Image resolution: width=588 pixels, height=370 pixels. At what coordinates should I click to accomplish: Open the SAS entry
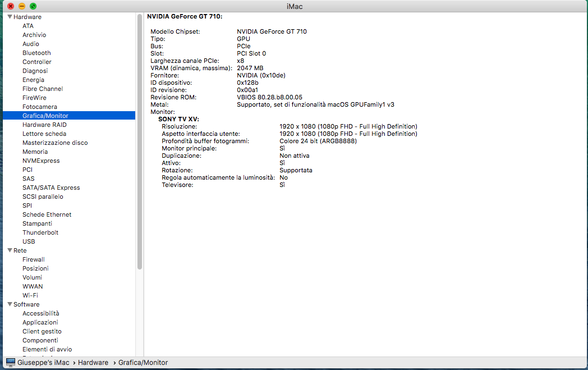[x=29, y=179]
